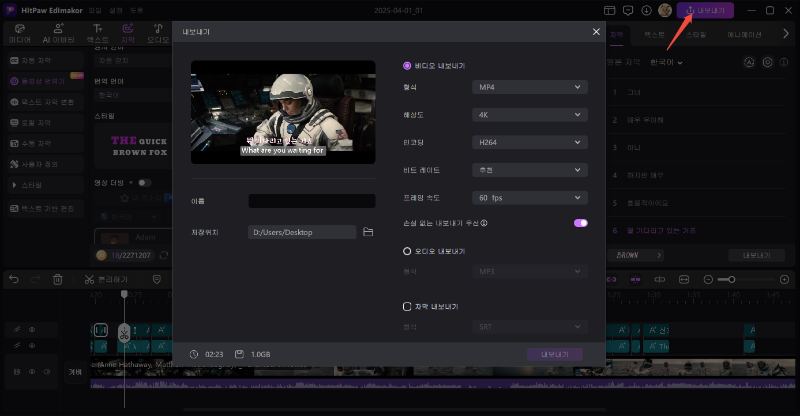Open the MP4 format dropdown
This screenshot has width=800, height=416.
coord(530,87)
